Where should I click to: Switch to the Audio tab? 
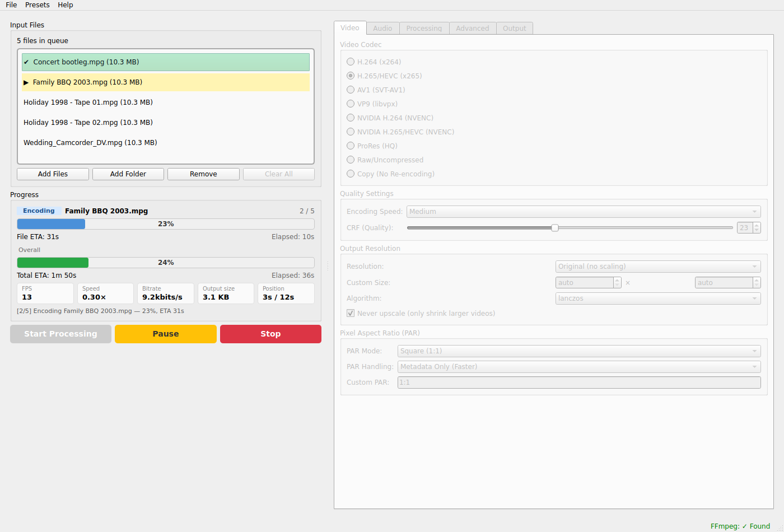pos(382,29)
